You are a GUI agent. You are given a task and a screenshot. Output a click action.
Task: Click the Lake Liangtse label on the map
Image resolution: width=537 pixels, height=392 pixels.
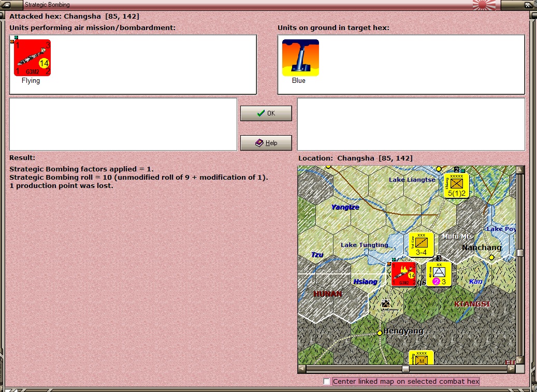(x=412, y=180)
